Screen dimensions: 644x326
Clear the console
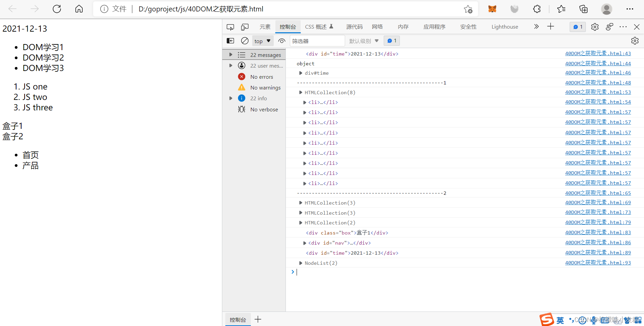[245, 41]
